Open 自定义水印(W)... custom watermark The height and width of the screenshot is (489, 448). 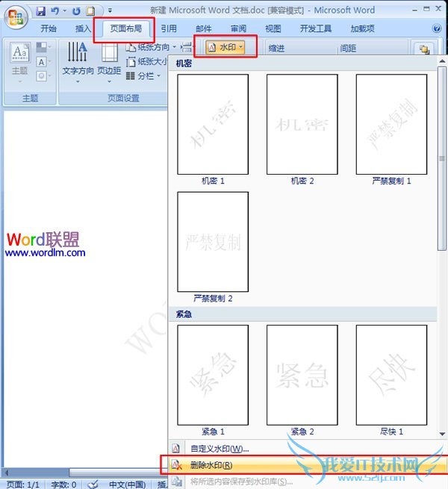[220, 449]
